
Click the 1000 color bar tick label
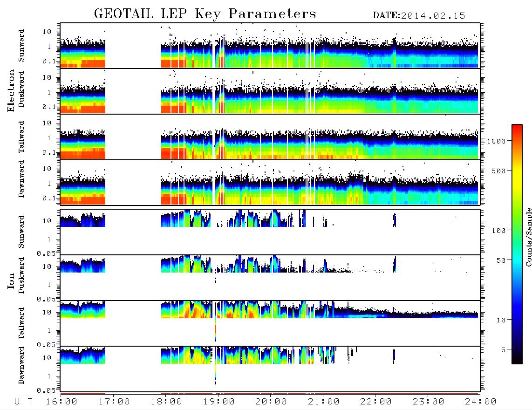(x=496, y=141)
